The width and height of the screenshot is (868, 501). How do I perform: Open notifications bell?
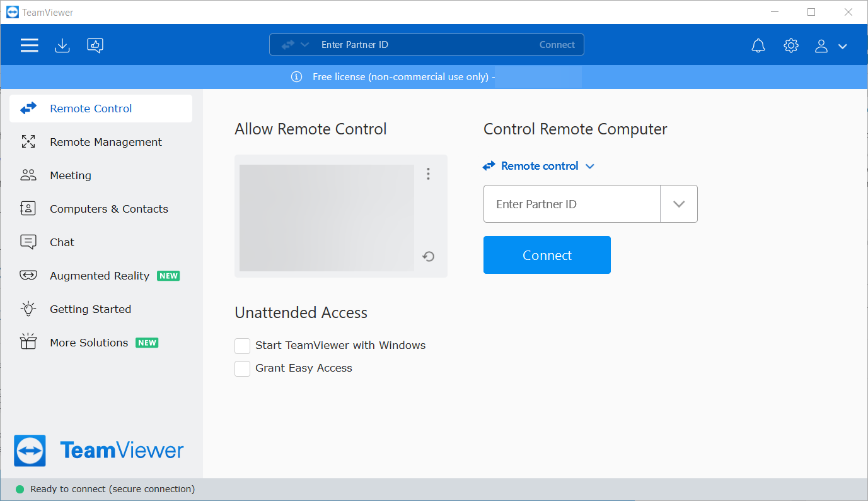click(x=758, y=45)
